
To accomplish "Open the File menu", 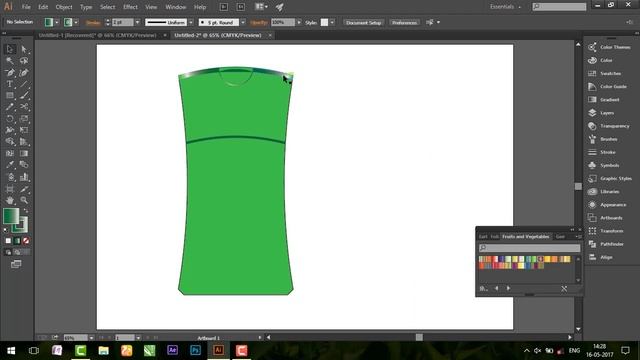I will click(26, 7).
